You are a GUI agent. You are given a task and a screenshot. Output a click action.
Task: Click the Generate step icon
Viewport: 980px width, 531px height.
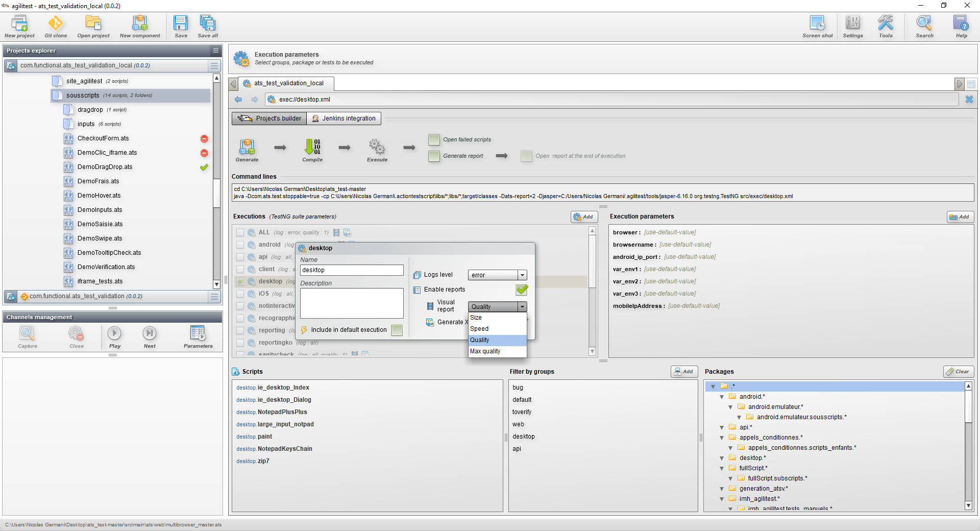[x=247, y=147]
